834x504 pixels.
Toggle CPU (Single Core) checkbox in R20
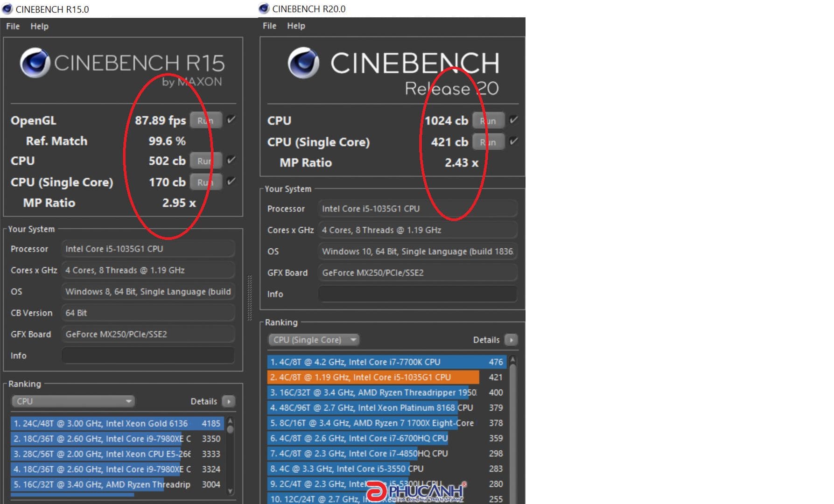tap(513, 141)
